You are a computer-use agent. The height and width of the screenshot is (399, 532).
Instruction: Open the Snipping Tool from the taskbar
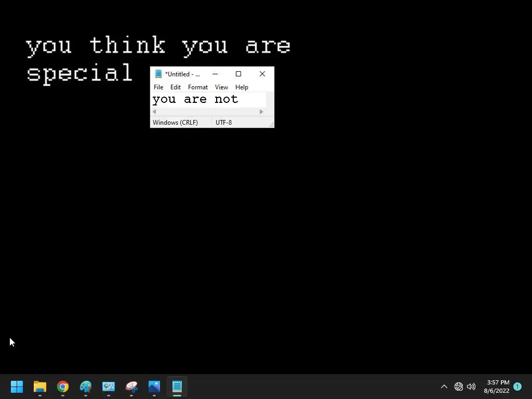[131, 387]
